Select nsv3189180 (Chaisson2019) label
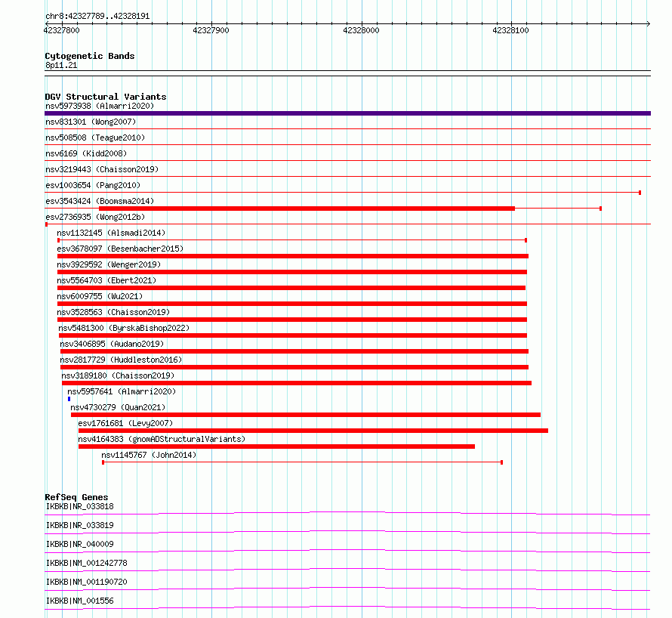The width and height of the screenshot is (672, 618). pos(118,375)
